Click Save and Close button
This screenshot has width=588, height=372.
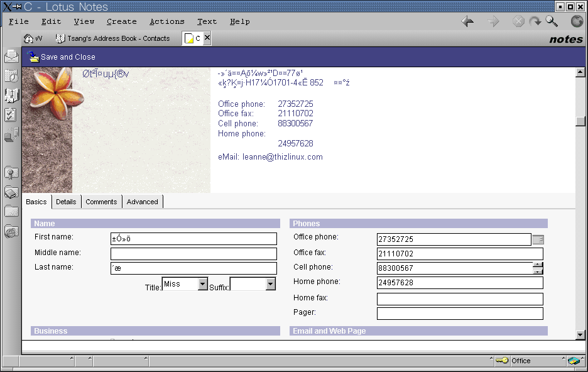coord(62,57)
